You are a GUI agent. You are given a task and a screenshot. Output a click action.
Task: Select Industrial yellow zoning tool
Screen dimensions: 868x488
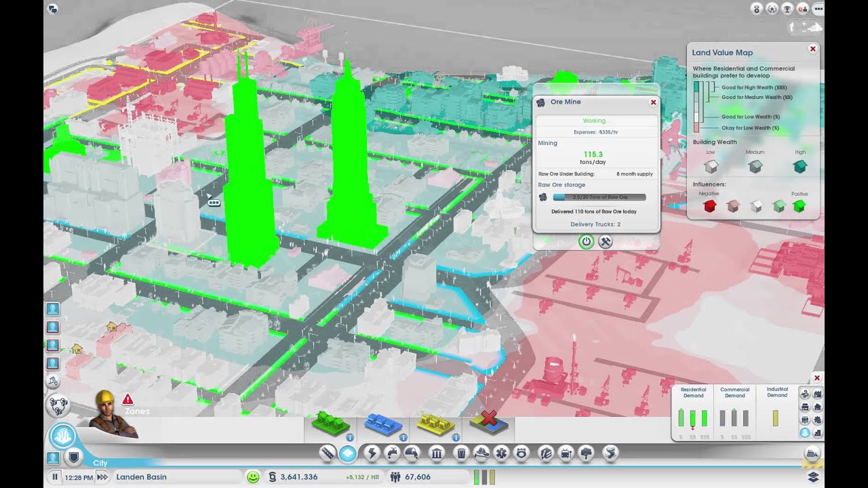tap(436, 424)
